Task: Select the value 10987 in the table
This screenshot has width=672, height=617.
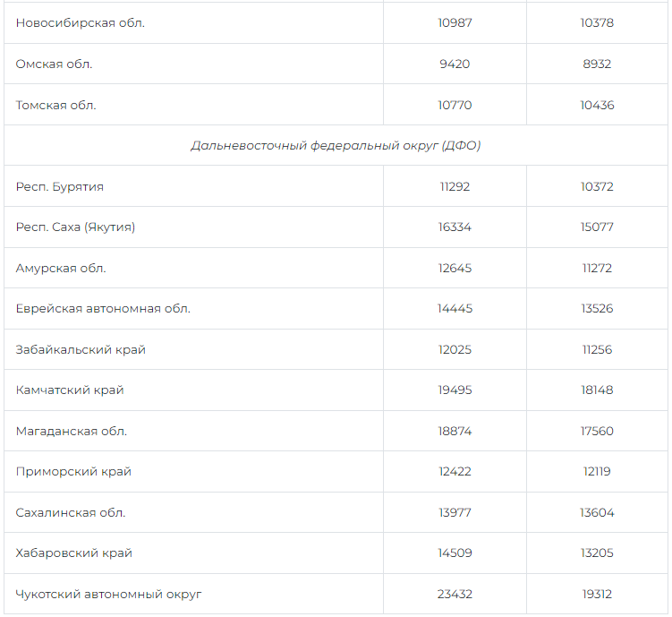Action: click(x=455, y=23)
